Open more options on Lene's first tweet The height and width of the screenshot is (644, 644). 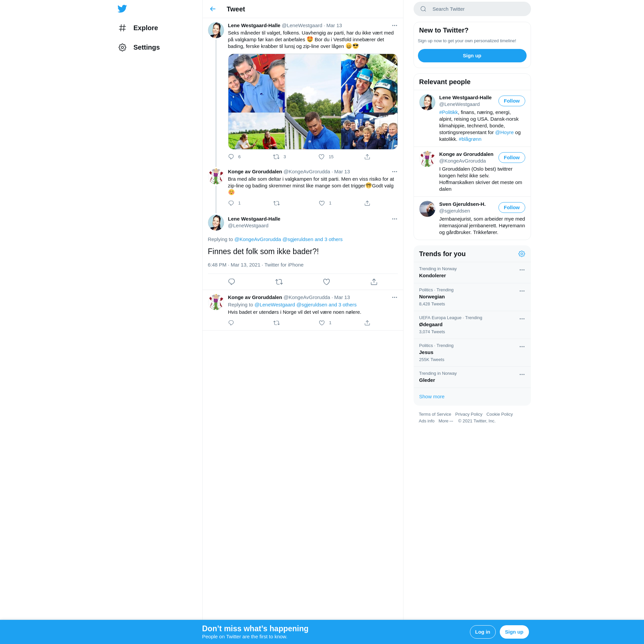click(394, 25)
